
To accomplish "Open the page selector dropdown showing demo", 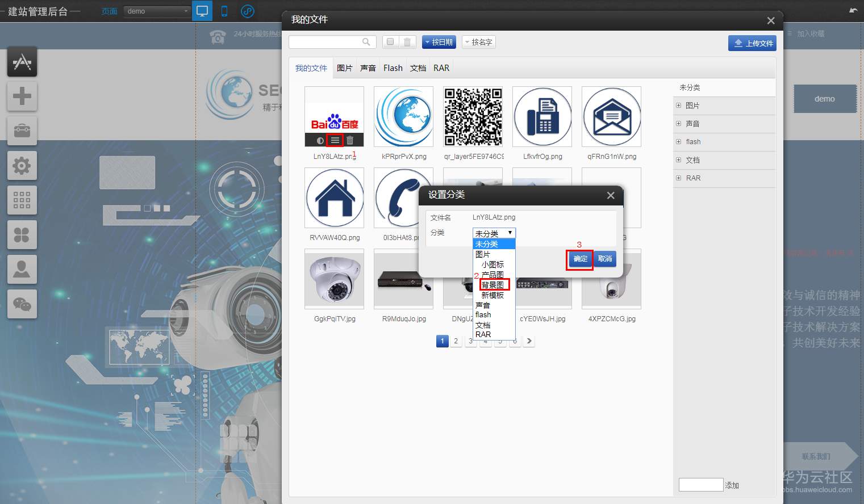I will [157, 11].
